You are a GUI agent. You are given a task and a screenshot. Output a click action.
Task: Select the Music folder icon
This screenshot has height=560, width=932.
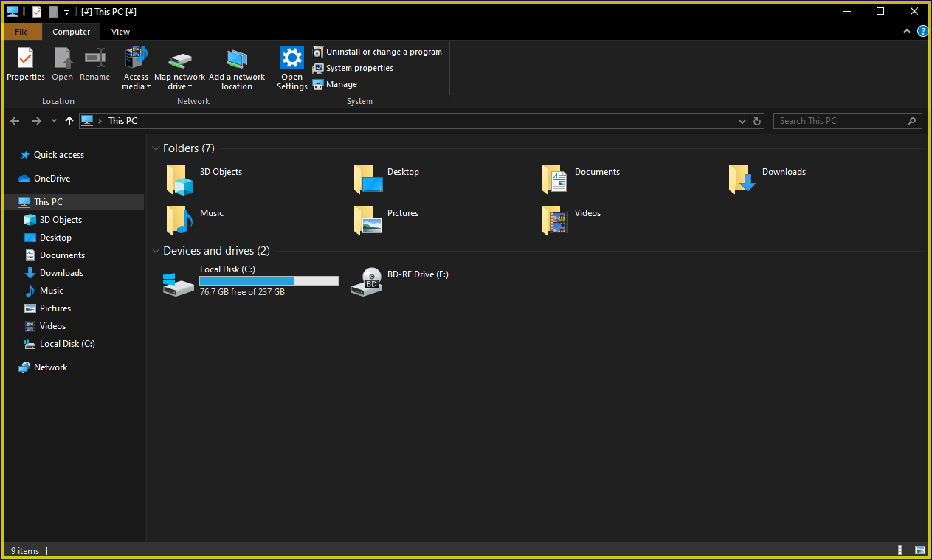tap(179, 221)
